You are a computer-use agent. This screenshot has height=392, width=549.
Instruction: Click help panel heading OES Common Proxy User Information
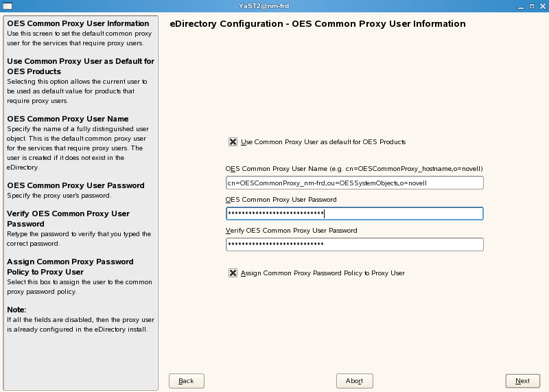(x=78, y=23)
